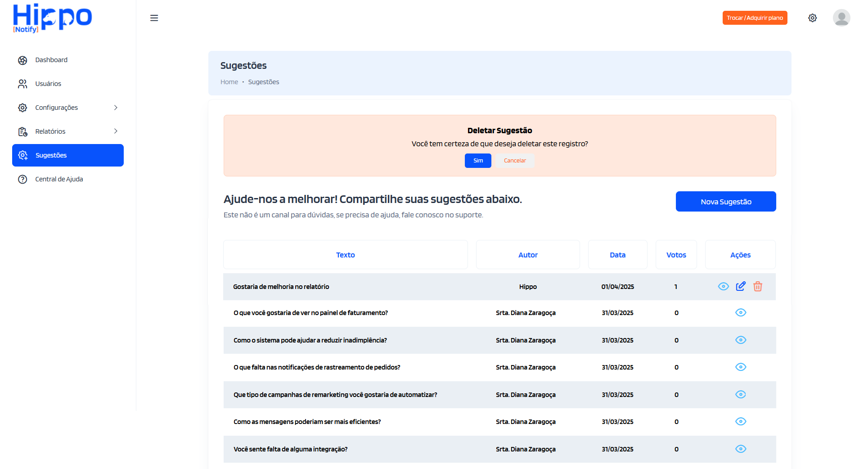Click the Hippo Notify logo

click(x=52, y=18)
